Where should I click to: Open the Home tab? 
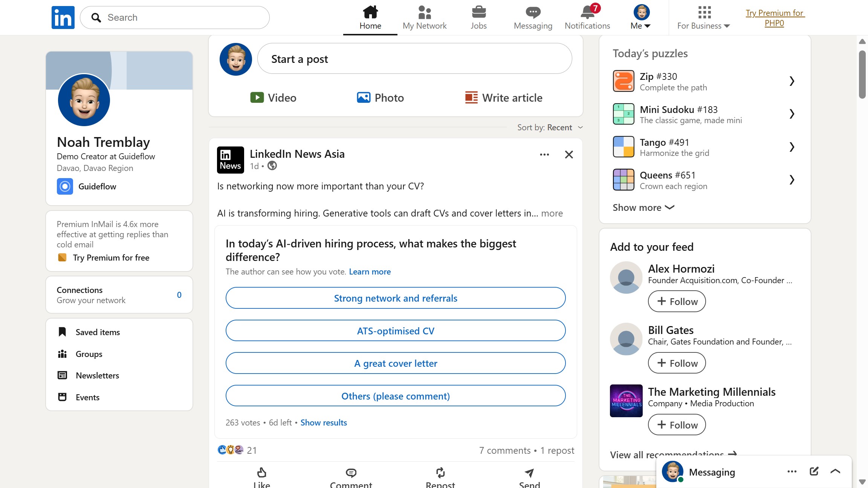(370, 17)
